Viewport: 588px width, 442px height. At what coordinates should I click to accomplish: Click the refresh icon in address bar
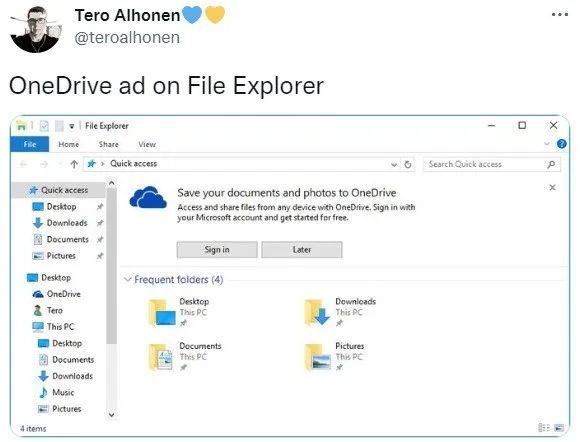(408, 164)
